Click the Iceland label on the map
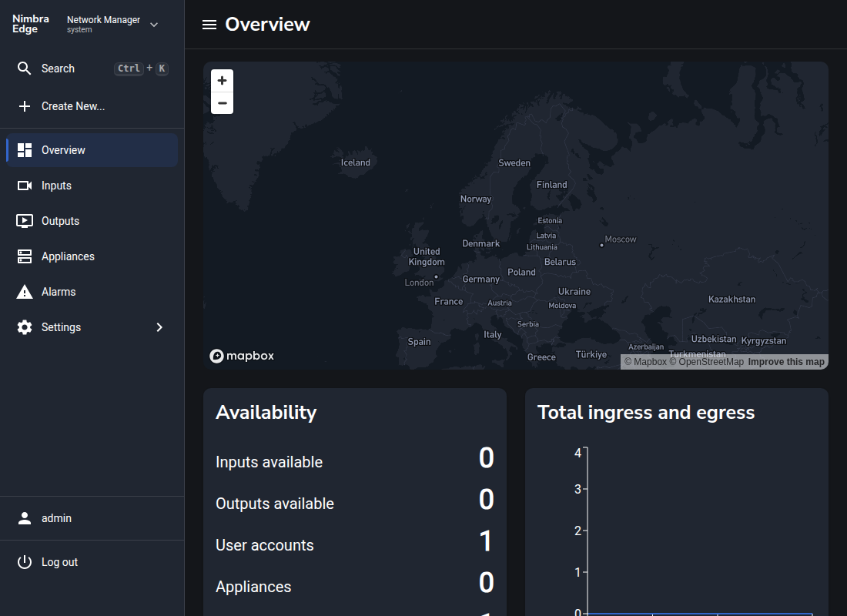 coord(356,162)
